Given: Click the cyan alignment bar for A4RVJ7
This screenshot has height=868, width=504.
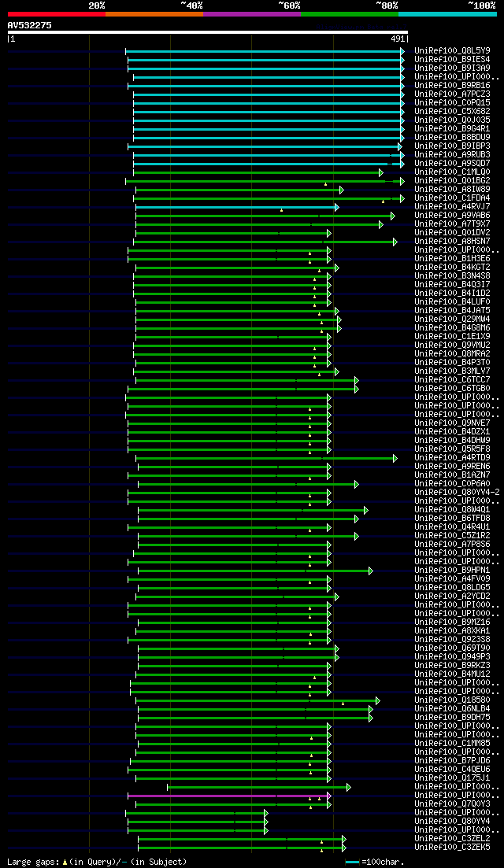Looking at the screenshot, I should pos(236,207).
